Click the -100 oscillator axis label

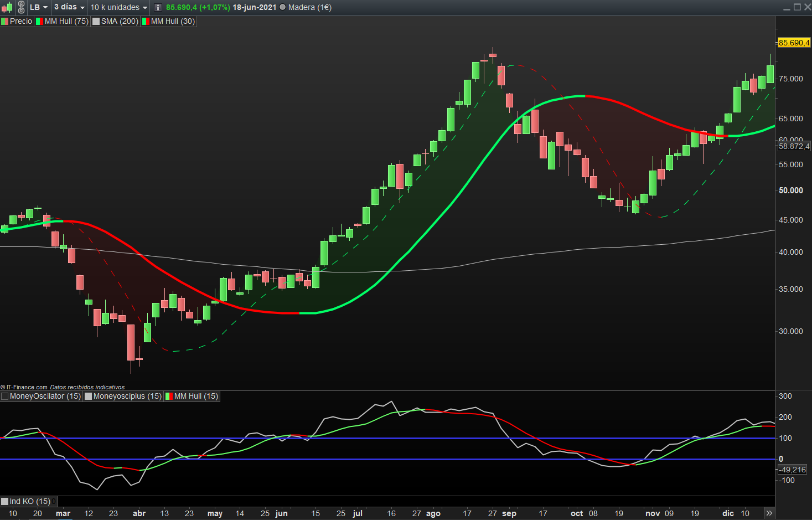point(787,480)
